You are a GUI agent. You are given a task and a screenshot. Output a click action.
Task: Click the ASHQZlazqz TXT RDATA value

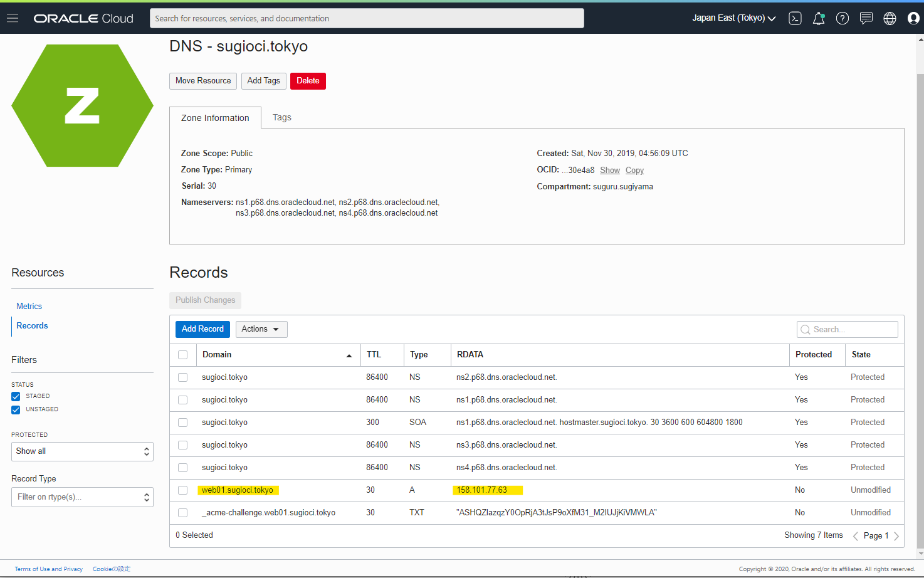tap(557, 513)
